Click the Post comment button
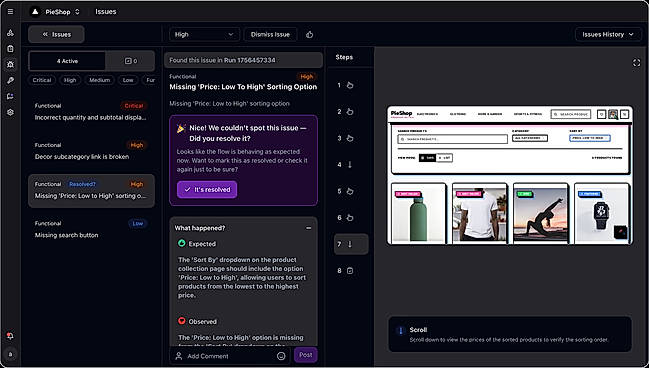 [x=305, y=355]
